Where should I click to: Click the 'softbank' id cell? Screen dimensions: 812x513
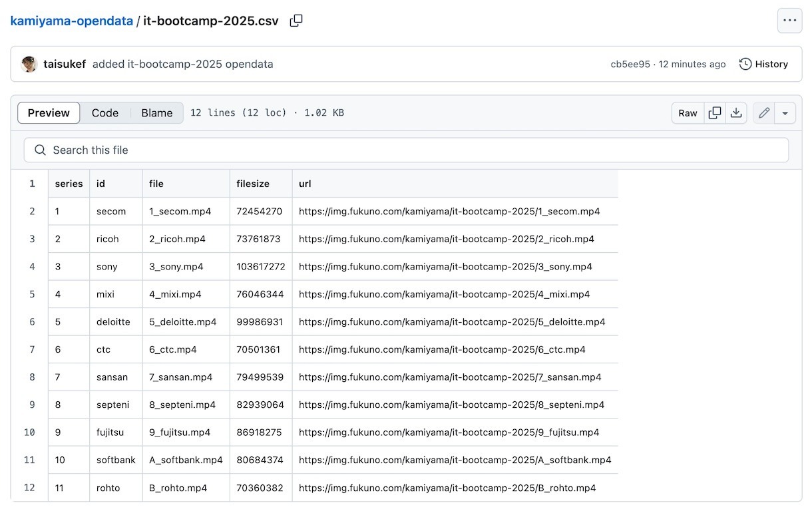pos(116,460)
